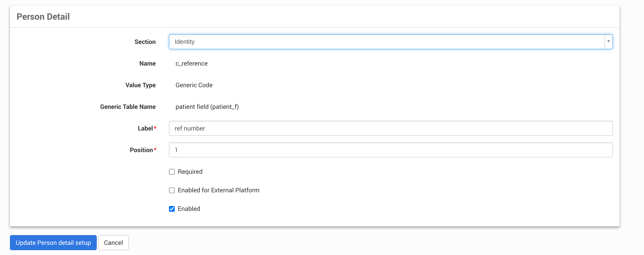Click the c_reference name value
The height and width of the screenshot is (255, 644).
pyautogui.click(x=191, y=64)
